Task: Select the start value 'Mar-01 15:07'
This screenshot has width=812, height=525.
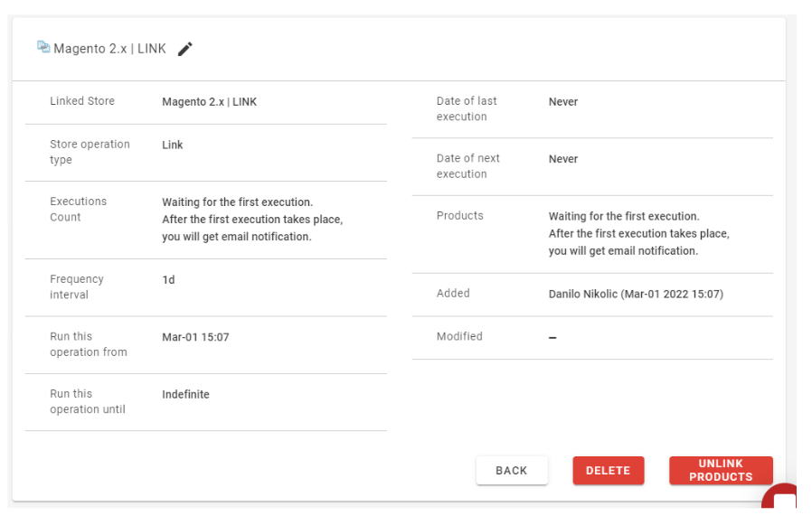Action: pyautogui.click(x=195, y=337)
